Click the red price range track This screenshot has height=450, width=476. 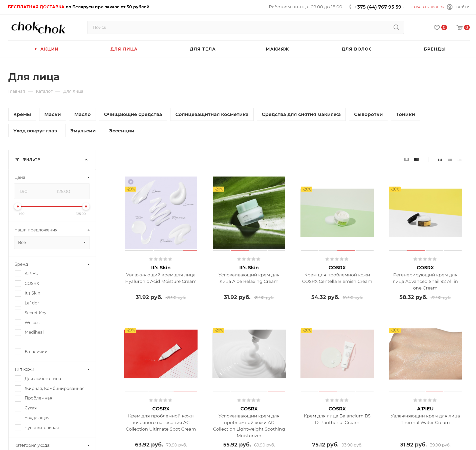[52, 206]
